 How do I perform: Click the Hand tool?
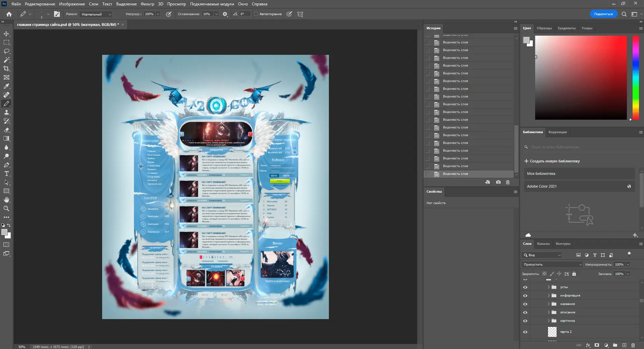[6, 200]
